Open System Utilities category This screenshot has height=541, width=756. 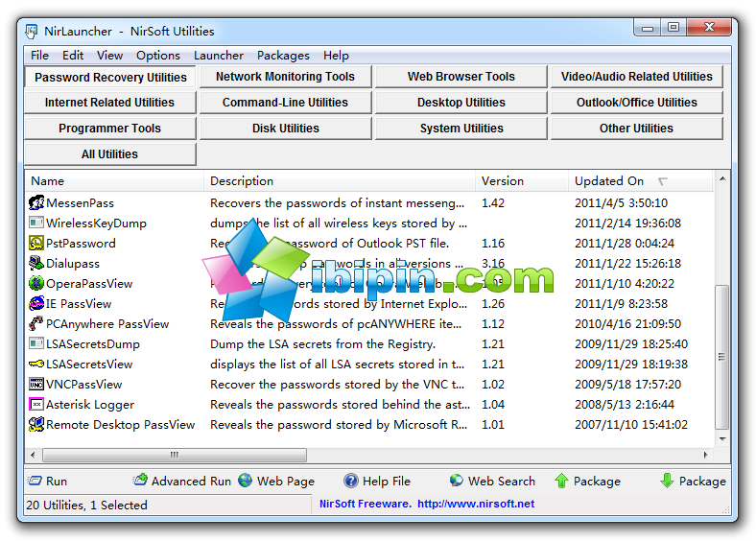tap(461, 129)
